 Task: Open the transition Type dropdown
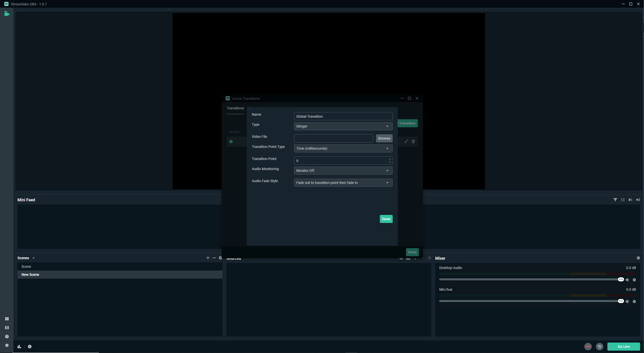tap(343, 126)
